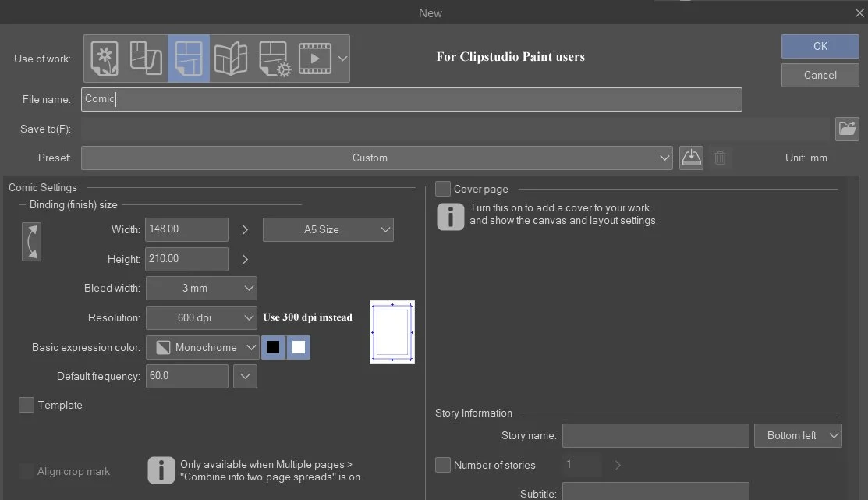Open the Bleed width 3 mm dropdown
The width and height of the screenshot is (868, 500).
click(201, 289)
